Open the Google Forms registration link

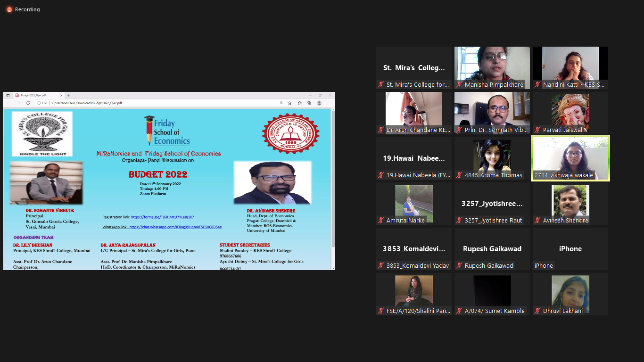162,217
